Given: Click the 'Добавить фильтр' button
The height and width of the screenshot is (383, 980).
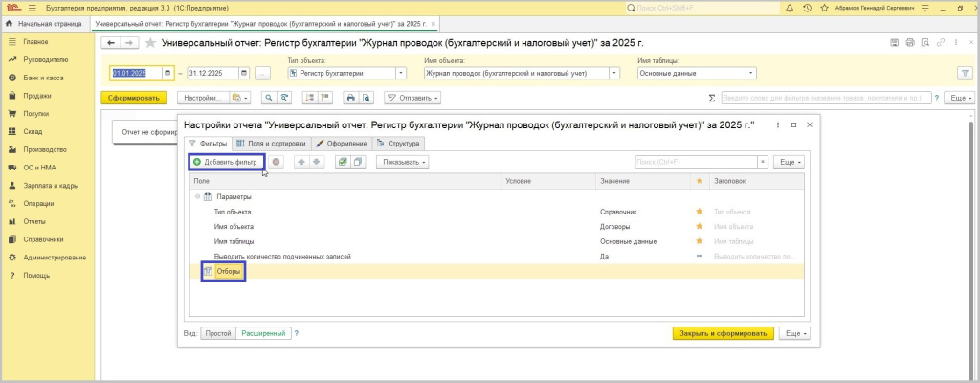Looking at the screenshot, I should point(226,162).
